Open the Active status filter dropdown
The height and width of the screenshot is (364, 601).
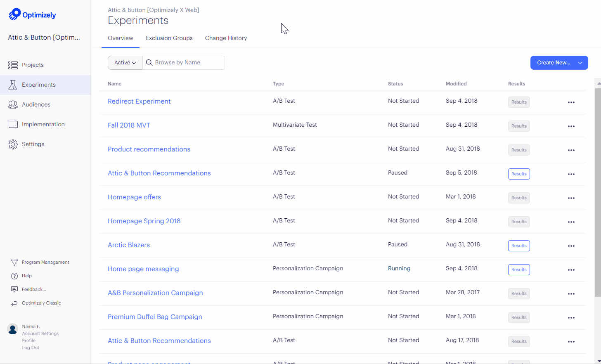click(125, 62)
